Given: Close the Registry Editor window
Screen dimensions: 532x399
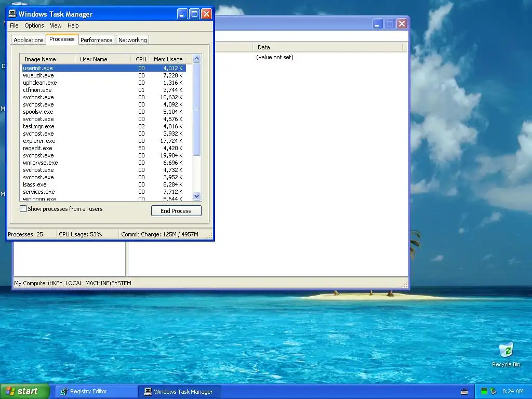Looking at the screenshot, I should tap(402, 24).
